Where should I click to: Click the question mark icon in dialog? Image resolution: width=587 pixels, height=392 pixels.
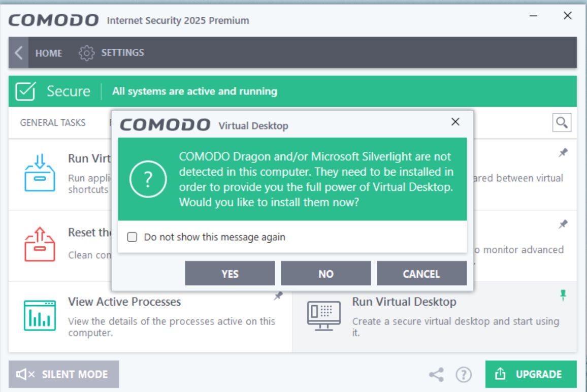click(148, 179)
